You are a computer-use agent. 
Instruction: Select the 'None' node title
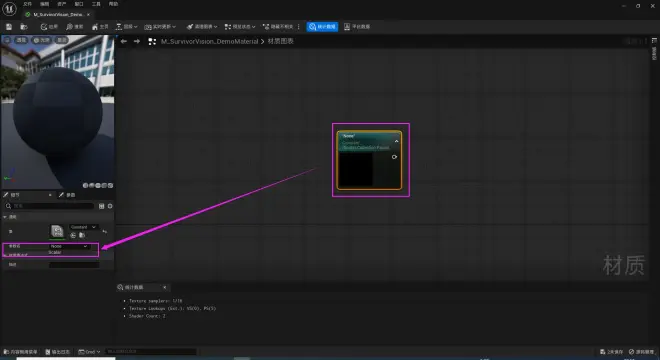(349, 136)
